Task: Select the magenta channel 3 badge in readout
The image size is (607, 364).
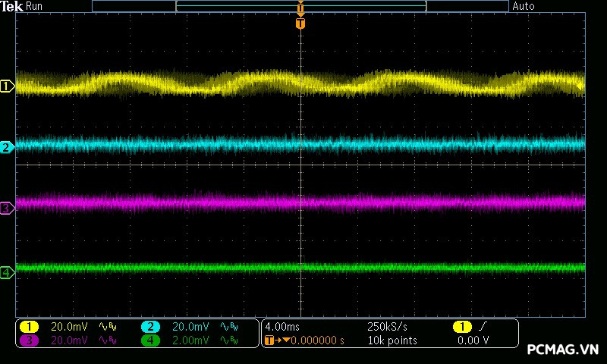Action: pyautogui.click(x=29, y=340)
